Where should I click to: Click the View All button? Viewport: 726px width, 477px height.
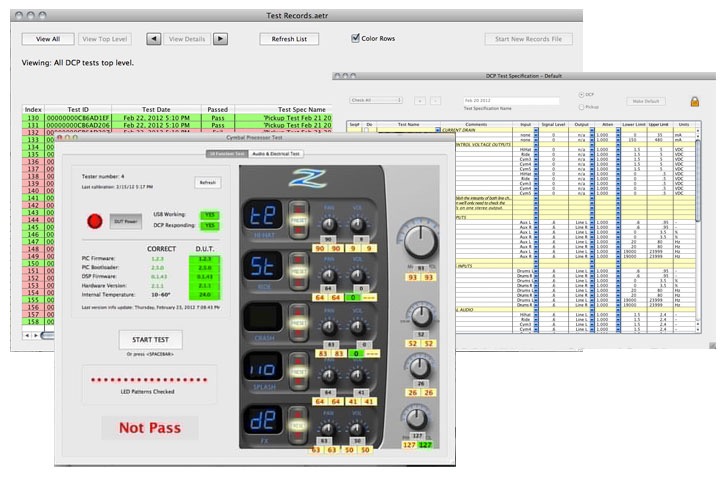(x=48, y=39)
